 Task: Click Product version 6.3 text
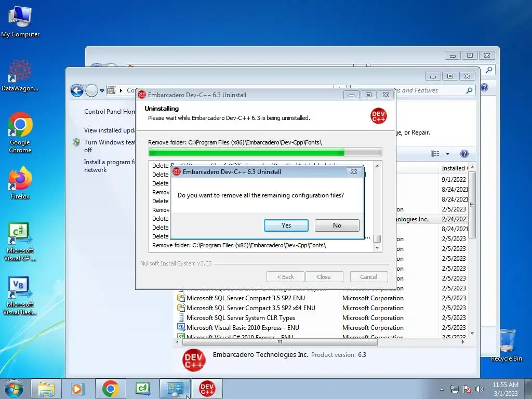(339, 355)
